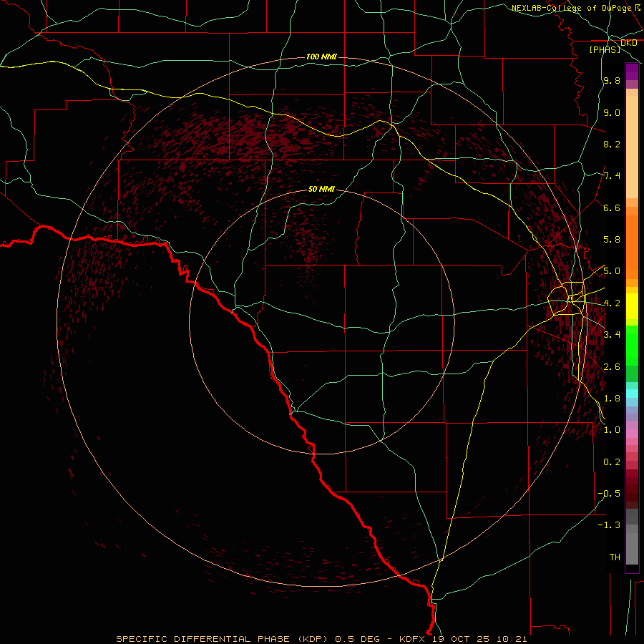Viewport: 644px width, 644px height.
Task: Pick the cyan swatch on the color bar
Action: pos(632,394)
